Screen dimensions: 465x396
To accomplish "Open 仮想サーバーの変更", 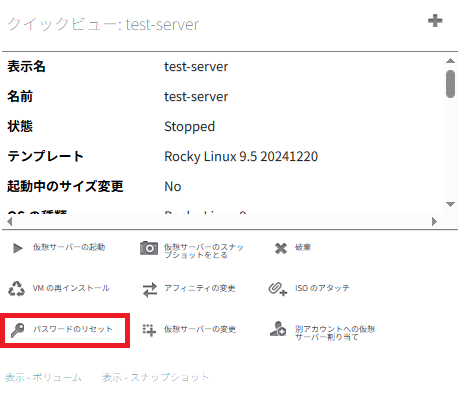I will pos(200,329).
